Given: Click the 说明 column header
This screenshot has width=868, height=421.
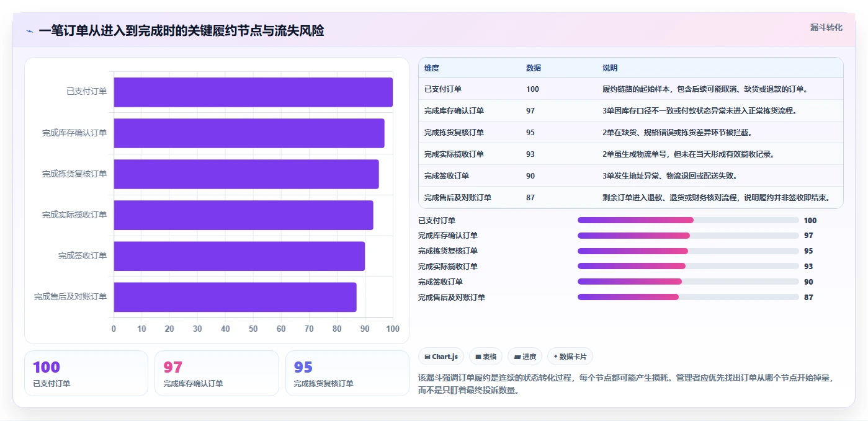Looking at the screenshot, I should [610, 68].
